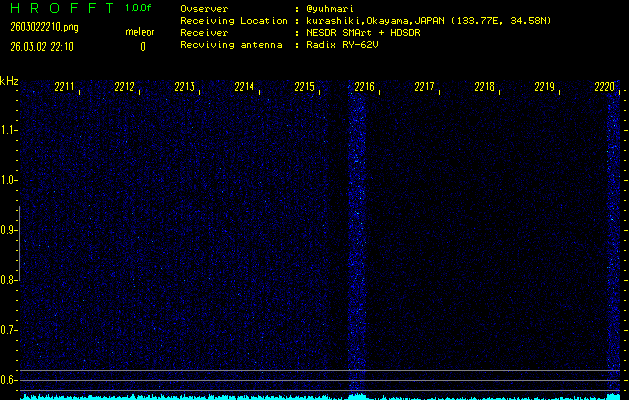629x400 pixels.
Task: Select the 0.7 frequency axis label
Action: coord(9,330)
